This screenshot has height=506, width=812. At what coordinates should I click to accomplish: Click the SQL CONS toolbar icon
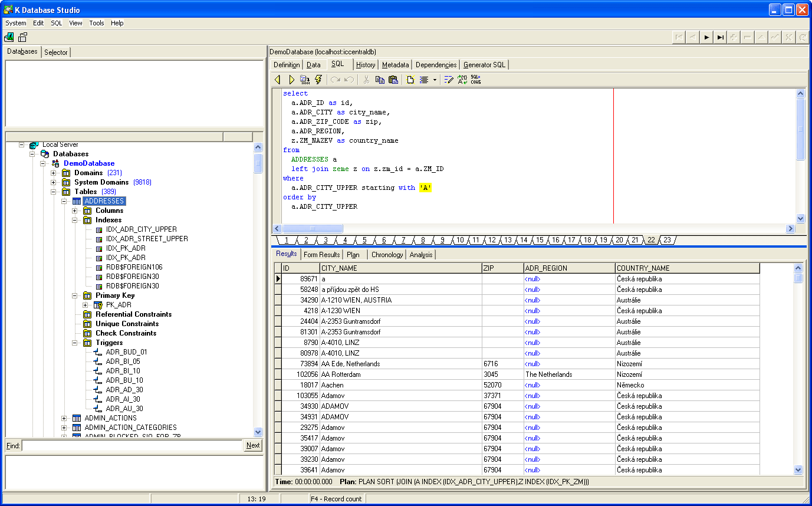click(476, 80)
